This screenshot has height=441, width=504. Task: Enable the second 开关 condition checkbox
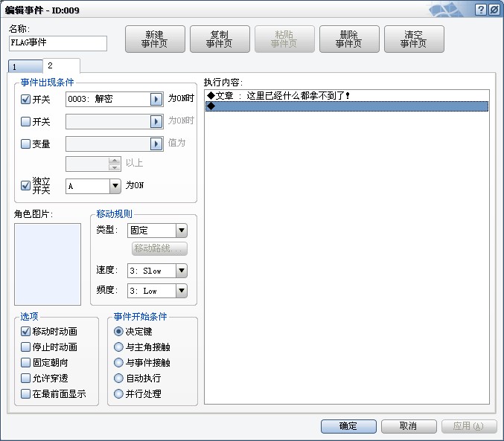point(25,121)
